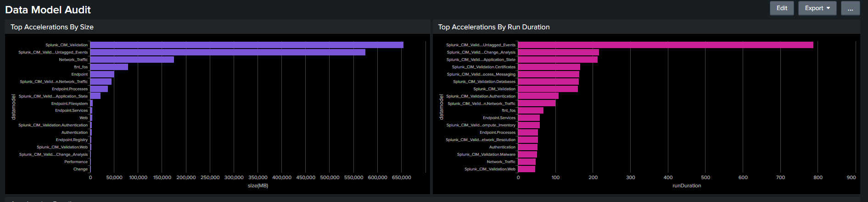Viewport: 868px width, 202px height.
Task: Click the '500' tick on the runDuration axis
Action: [x=706, y=177]
